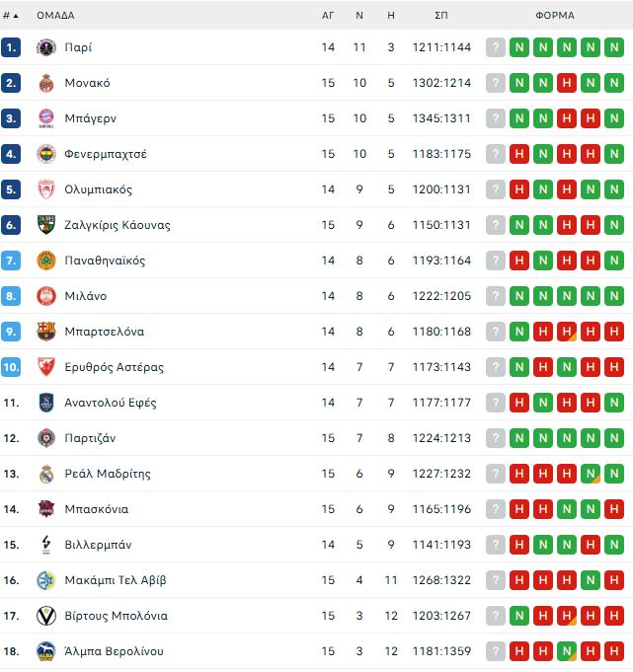Click Alba Berlin's green N form badge
The image size is (633, 672).
[x=567, y=651]
